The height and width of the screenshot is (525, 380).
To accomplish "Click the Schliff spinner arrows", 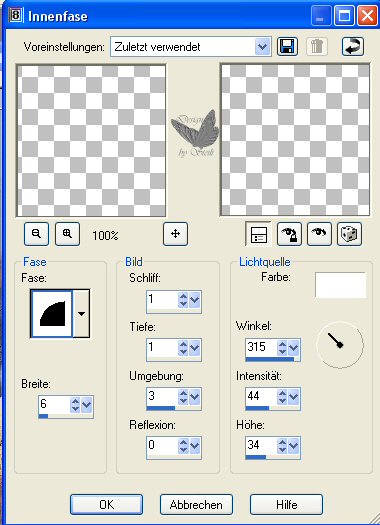I will 183,300.
